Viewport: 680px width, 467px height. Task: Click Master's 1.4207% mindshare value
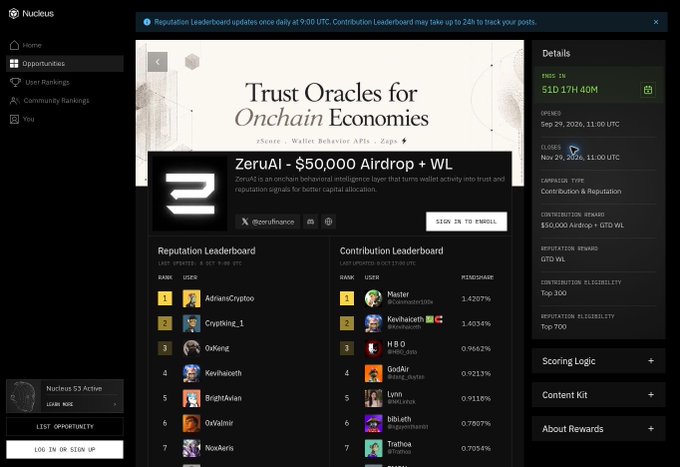[476, 299]
